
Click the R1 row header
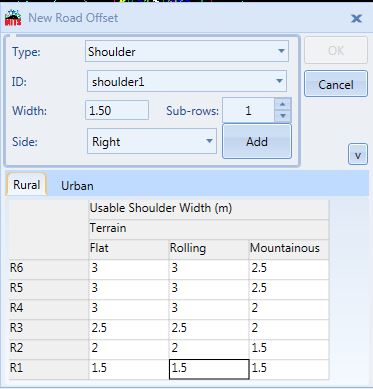tap(49, 370)
